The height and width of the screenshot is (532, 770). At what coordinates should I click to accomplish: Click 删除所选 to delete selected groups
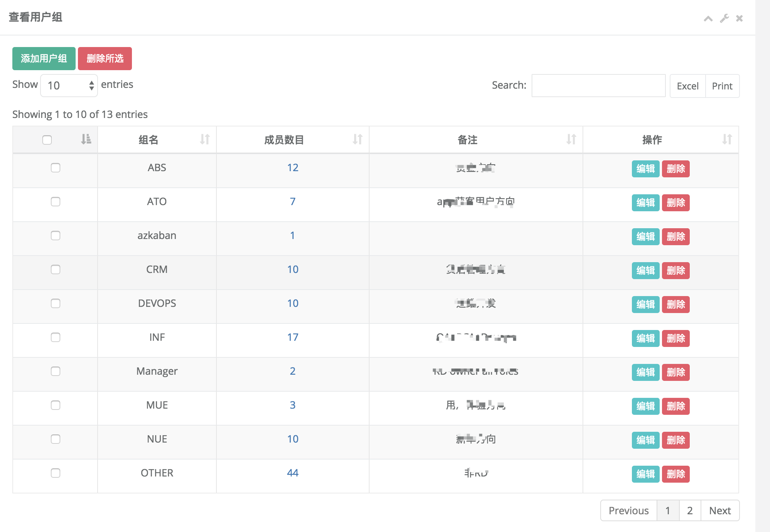[x=105, y=58]
